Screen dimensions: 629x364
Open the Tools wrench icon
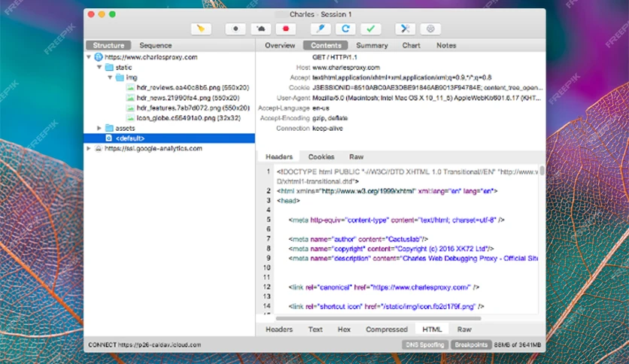405,29
